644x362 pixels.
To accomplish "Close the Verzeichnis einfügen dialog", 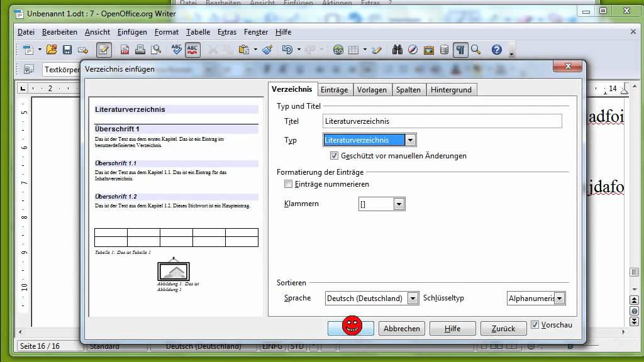I will pyautogui.click(x=568, y=65).
